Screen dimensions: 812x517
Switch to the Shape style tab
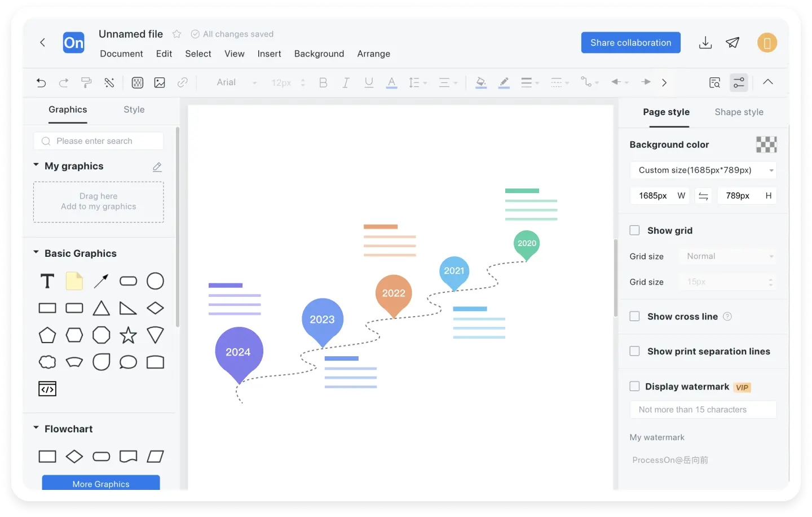[x=739, y=112]
